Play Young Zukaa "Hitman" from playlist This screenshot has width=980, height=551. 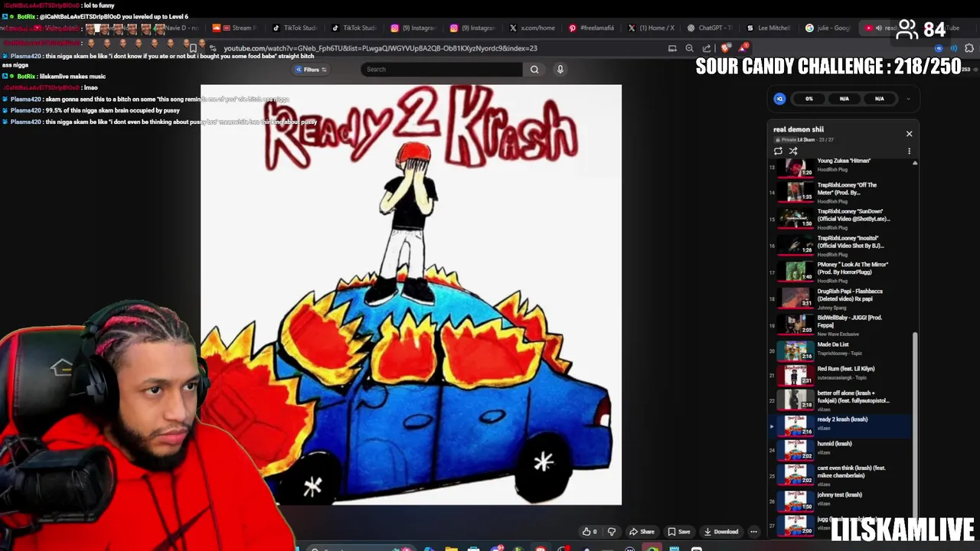(x=841, y=165)
